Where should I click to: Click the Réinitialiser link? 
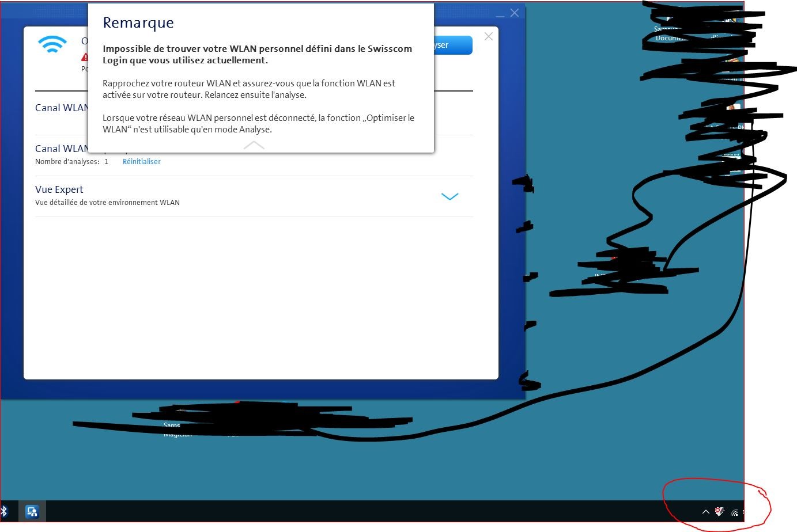[x=141, y=162]
